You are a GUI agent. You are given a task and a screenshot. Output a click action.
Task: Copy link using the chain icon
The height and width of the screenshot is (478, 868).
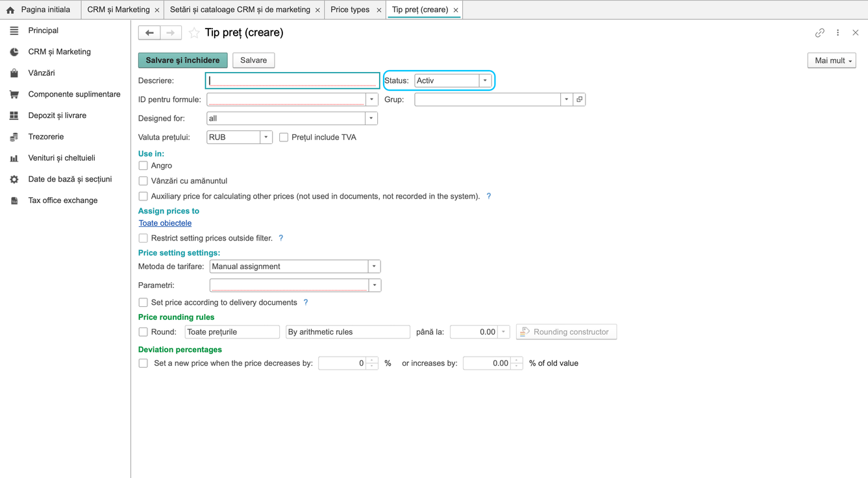[820, 32]
